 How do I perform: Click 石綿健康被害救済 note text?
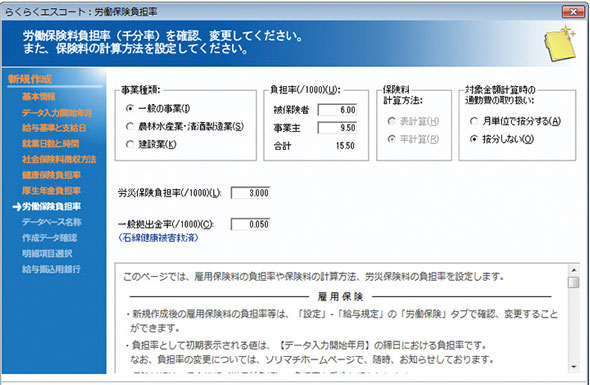[x=158, y=238]
